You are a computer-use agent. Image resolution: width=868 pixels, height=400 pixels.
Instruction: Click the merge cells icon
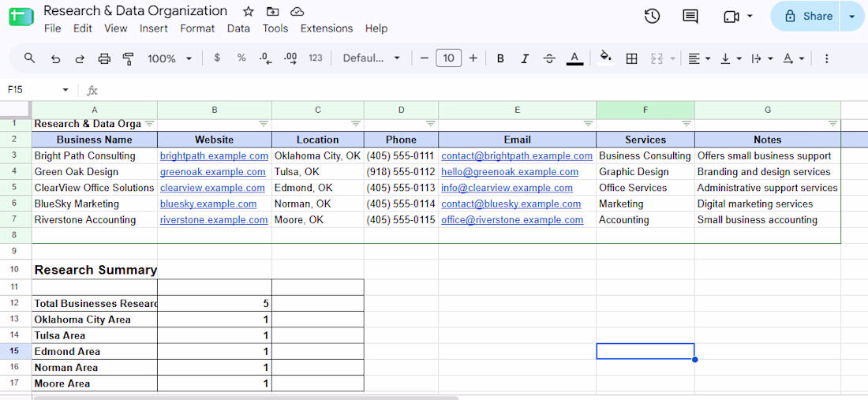(657, 58)
